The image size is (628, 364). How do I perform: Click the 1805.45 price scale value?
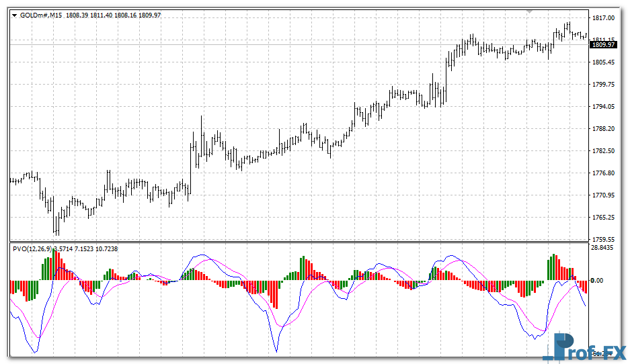[x=602, y=62]
